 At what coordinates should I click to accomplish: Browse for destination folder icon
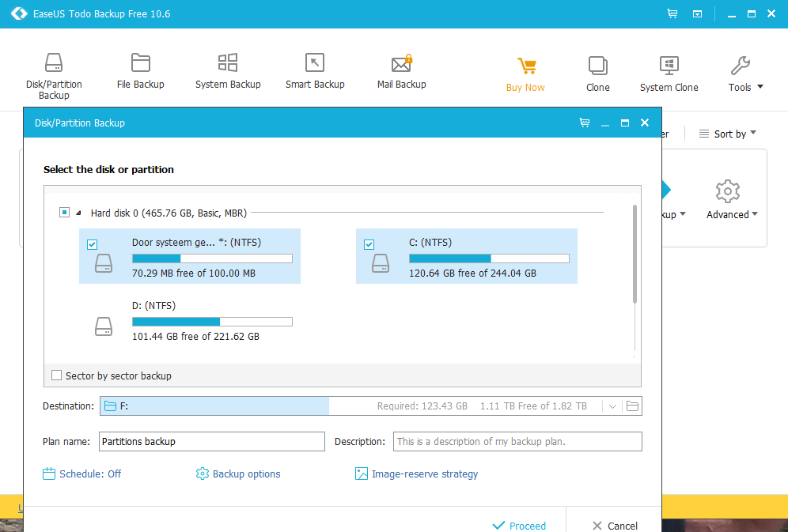632,406
